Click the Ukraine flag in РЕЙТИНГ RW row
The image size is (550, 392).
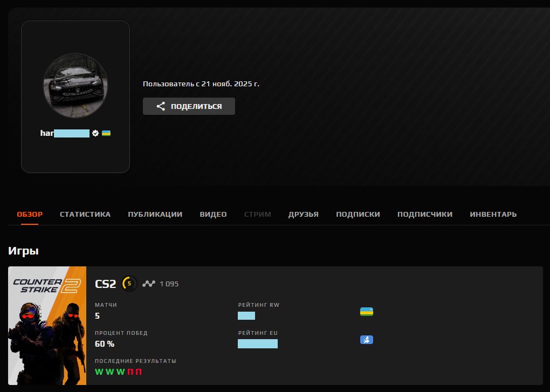click(367, 312)
